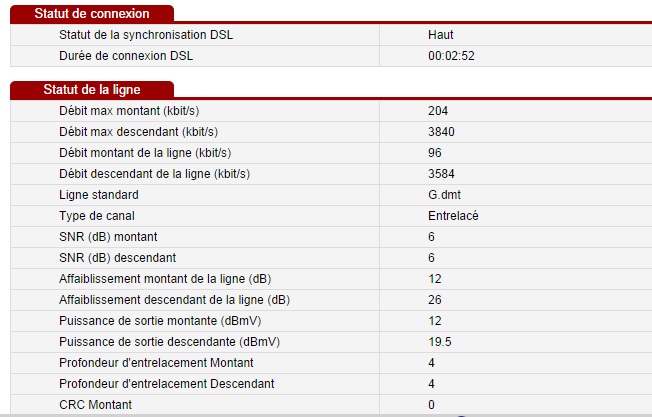652x417 pixels.
Task: Click the connection duration value 00:02:52
Action: (x=451, y=56)
